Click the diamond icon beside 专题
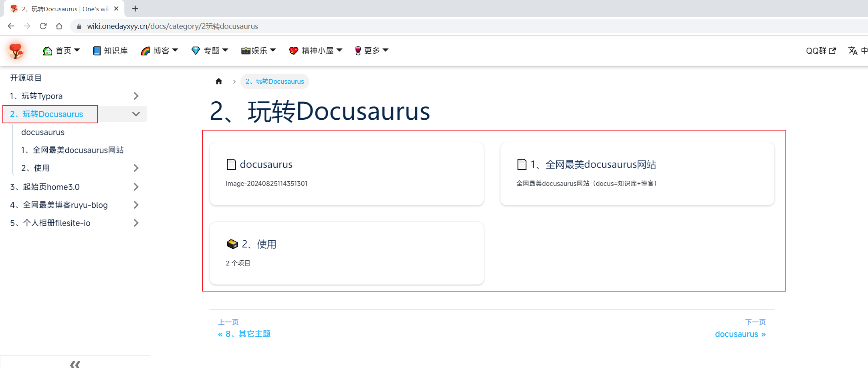Image resolution: width=868 pixels, height=368 pixels. click(x=196, y=51)
